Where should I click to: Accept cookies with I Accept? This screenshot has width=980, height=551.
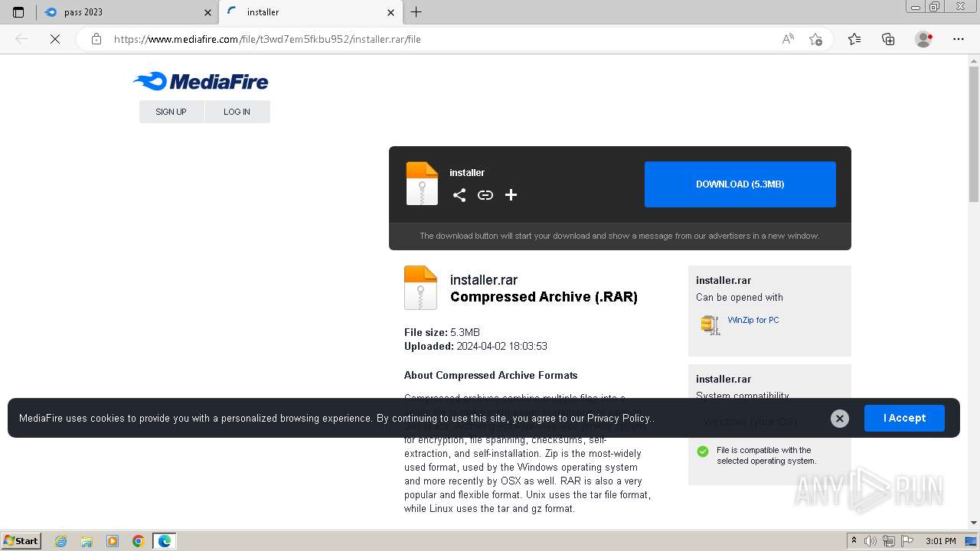click(x=904, y=418)
